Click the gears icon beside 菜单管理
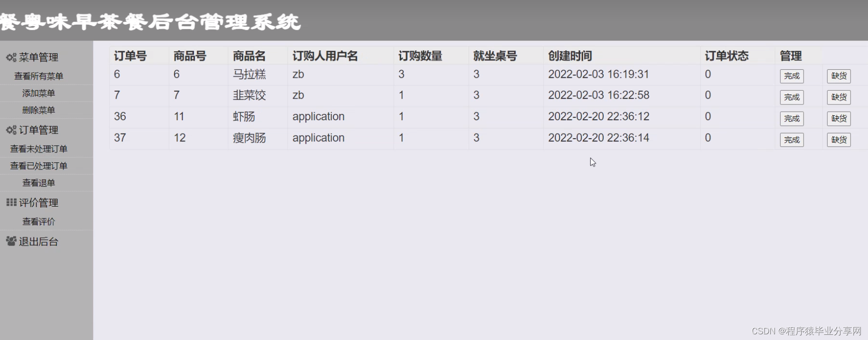Viewport: 868px width, 340px height. click(11, 57)
